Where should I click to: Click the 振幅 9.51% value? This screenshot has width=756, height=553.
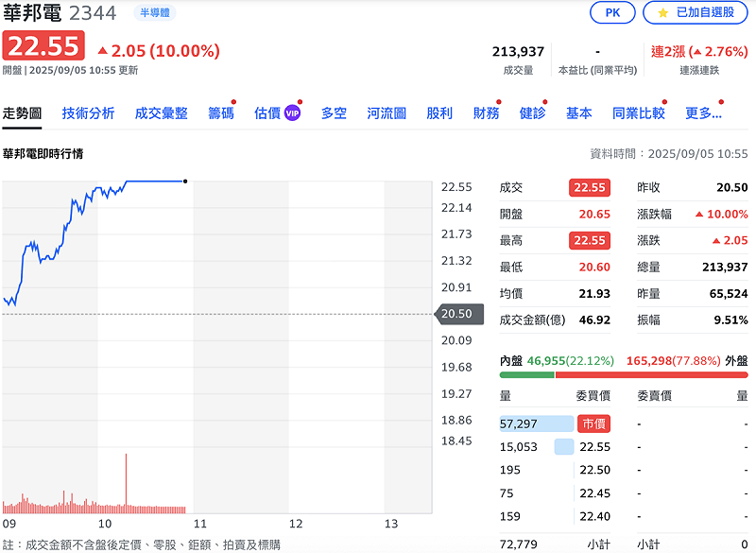click(730, 320)
